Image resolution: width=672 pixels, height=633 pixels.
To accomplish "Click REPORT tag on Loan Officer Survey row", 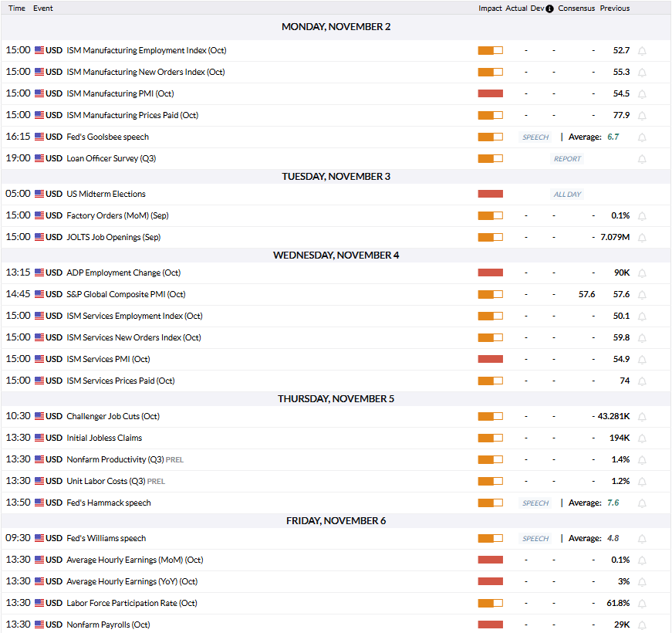I will point(567,159).
